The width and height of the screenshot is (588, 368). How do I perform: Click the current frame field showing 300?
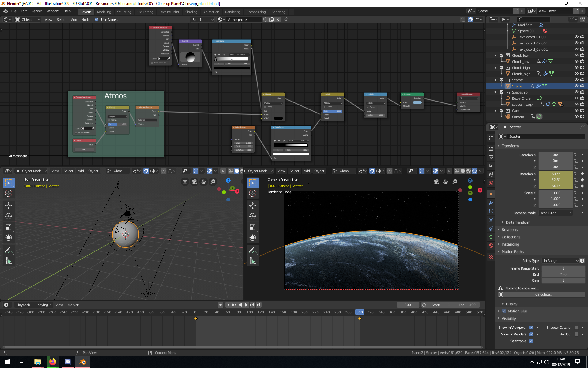pyautogui.click(x=408, y=305)
